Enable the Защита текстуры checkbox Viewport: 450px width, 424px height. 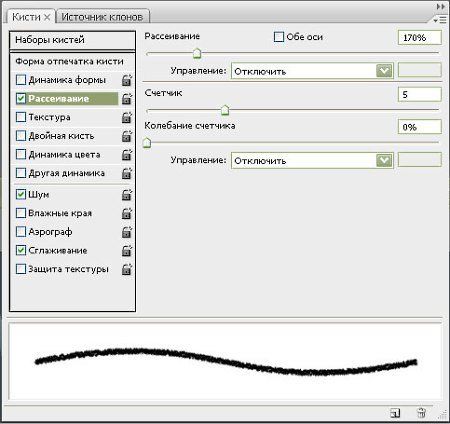[x=21, y=269]
